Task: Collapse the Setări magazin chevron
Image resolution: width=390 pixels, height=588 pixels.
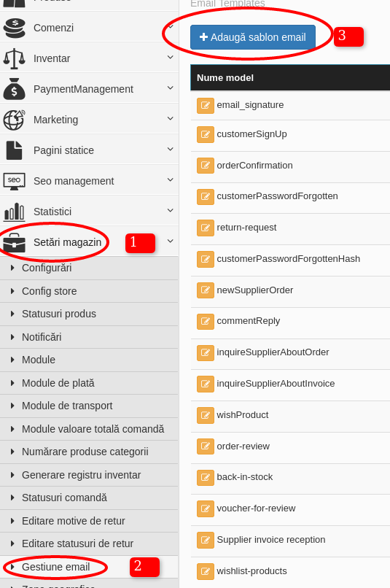Action: [x=171, y=241]
